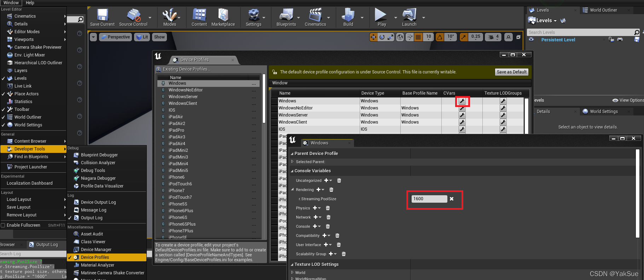Start Play in the viewport

tap(382, 17)
